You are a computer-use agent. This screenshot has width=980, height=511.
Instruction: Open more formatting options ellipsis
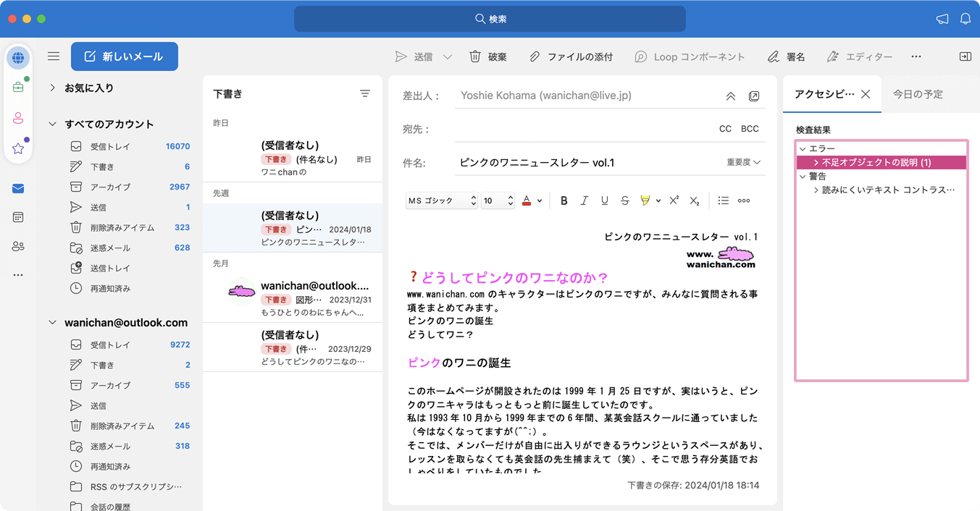(x=744, y=200)
